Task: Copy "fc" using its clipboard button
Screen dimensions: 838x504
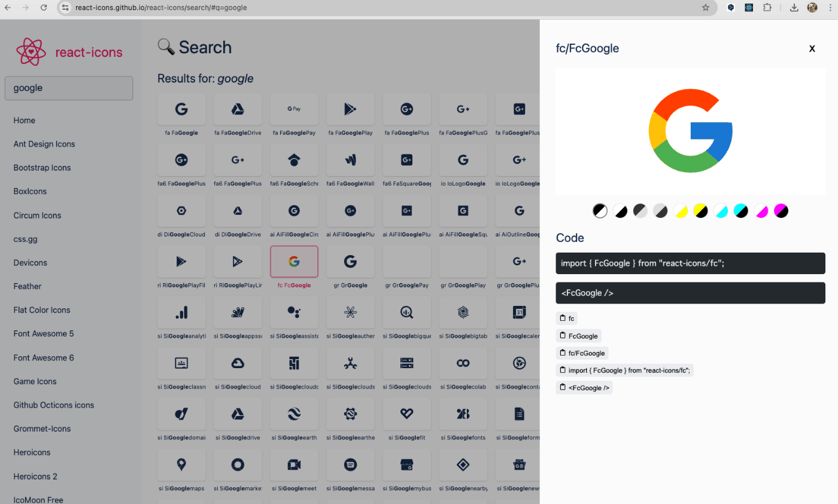Action: tap(566, 318)
